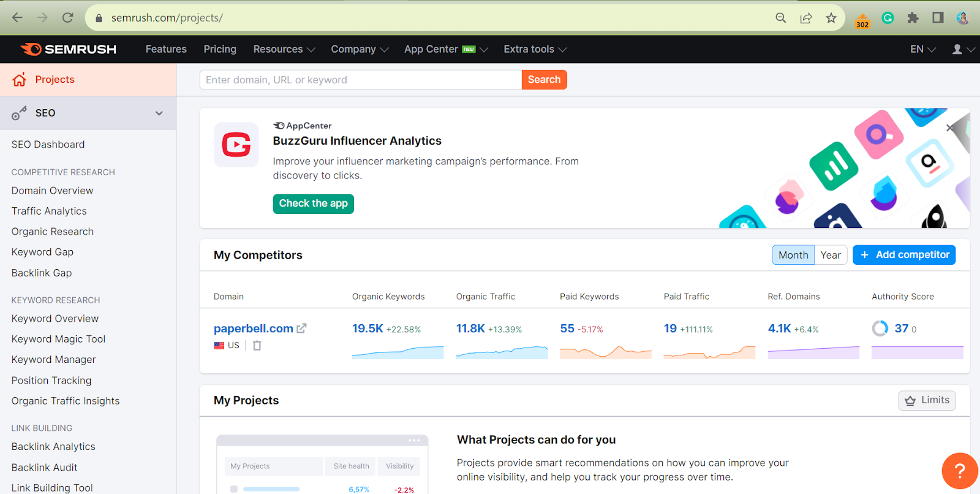Screen dimensions: 980x494
Task: Go back using the browser back arrow
Action: coord(17,18)
